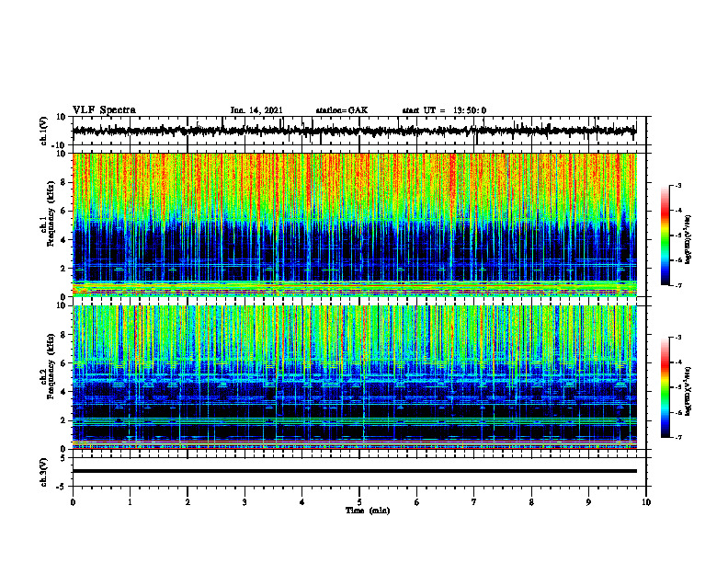This screenshot has height=563, width=728.
Task: Click the ch.1 color bar "-3" label
Action: 677,186
